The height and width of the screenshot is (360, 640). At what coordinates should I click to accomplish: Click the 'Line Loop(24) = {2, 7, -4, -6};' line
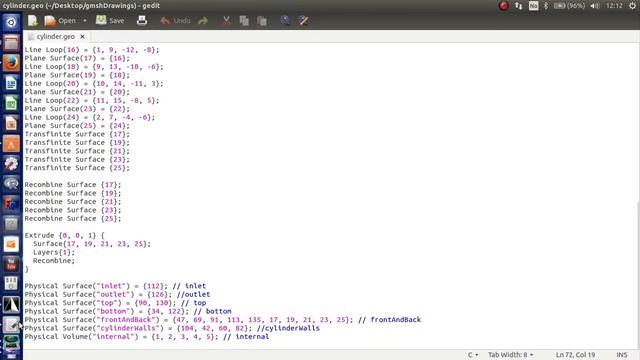90,117
